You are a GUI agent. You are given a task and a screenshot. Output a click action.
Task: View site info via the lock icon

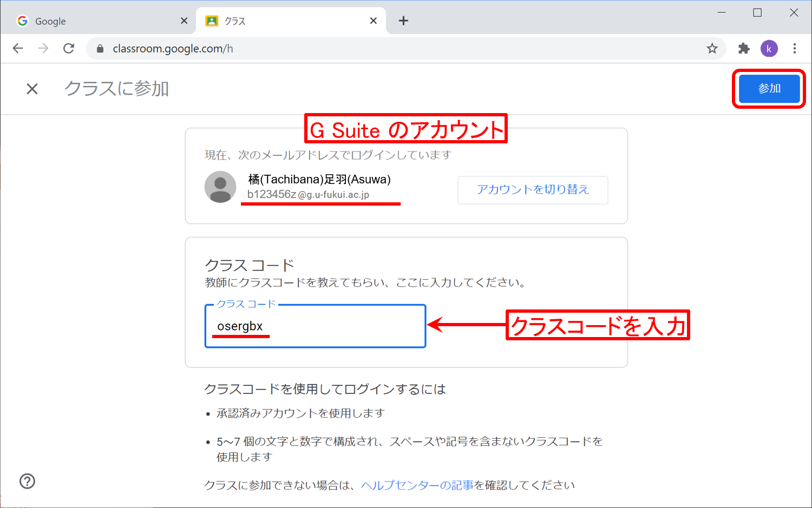point(100,49)
